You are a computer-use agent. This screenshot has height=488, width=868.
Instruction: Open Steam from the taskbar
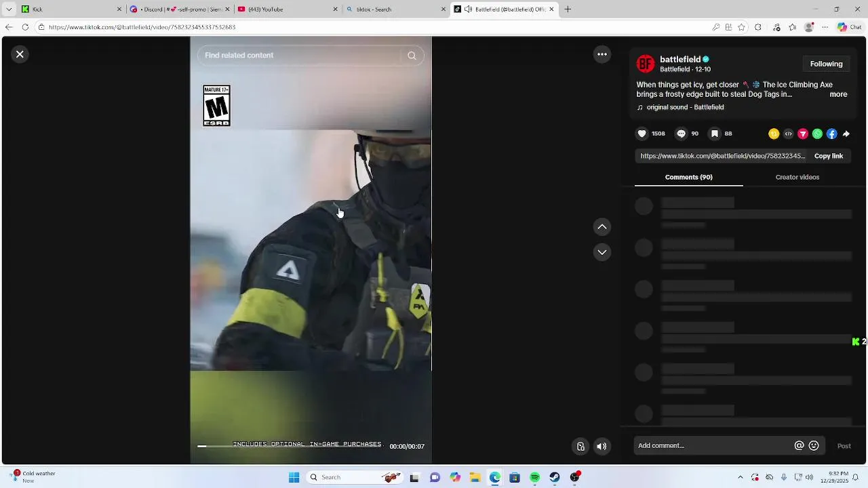pyautogui.click(x=555, y=477)
